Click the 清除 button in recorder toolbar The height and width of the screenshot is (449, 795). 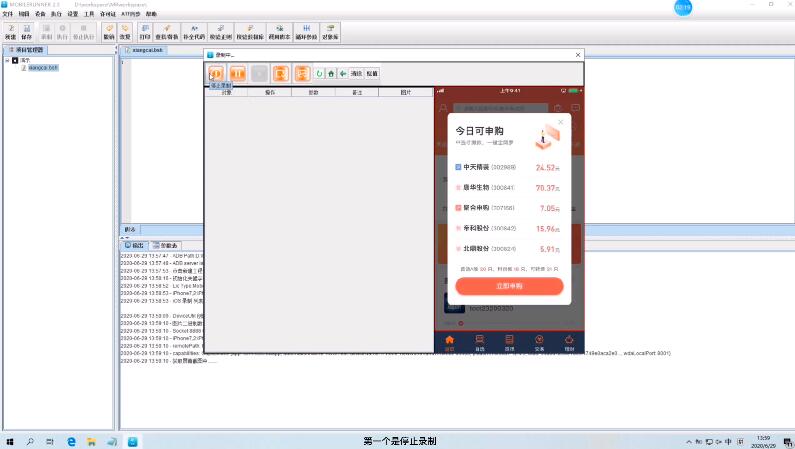point(356,73)
